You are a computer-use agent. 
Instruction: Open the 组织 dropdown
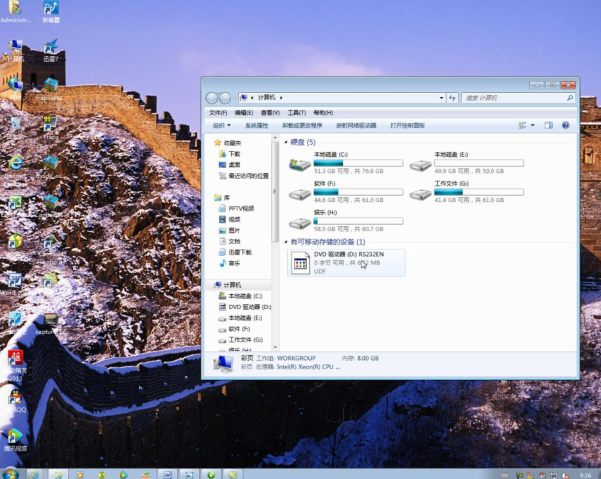tap(222, 125)
